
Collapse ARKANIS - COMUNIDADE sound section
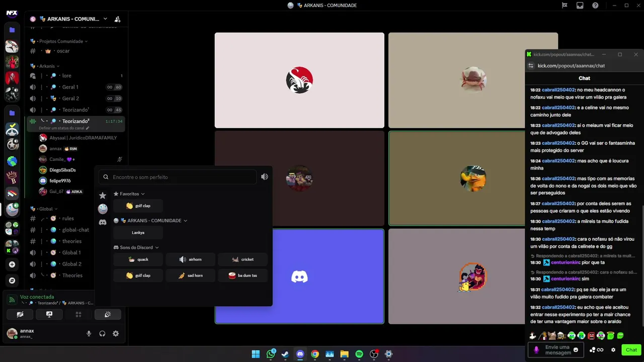150,221
